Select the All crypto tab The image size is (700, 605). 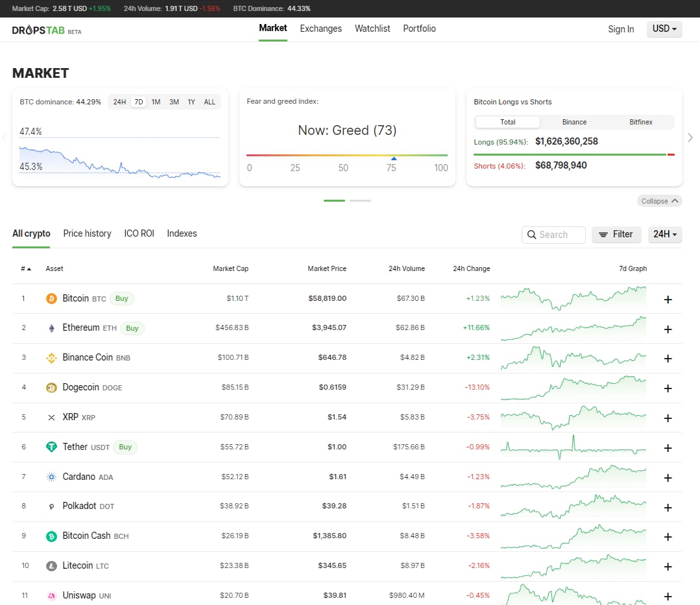coord(31,234)
